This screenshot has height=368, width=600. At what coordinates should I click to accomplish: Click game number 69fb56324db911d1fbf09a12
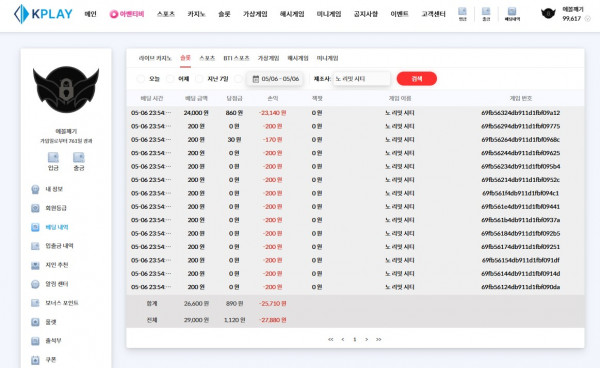[x=520, y=113]
